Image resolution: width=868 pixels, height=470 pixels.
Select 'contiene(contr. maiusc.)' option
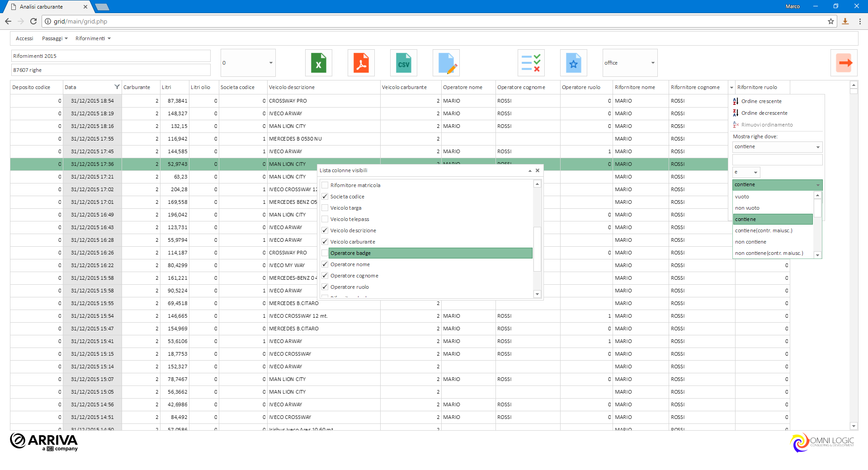click(773, 230)
